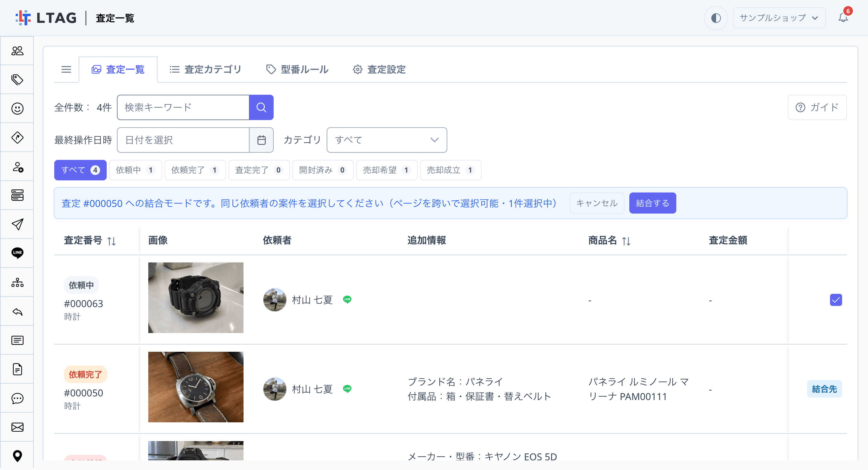Toggle the hamburger menu expander
868x470 pixels.
coord(66,69)
